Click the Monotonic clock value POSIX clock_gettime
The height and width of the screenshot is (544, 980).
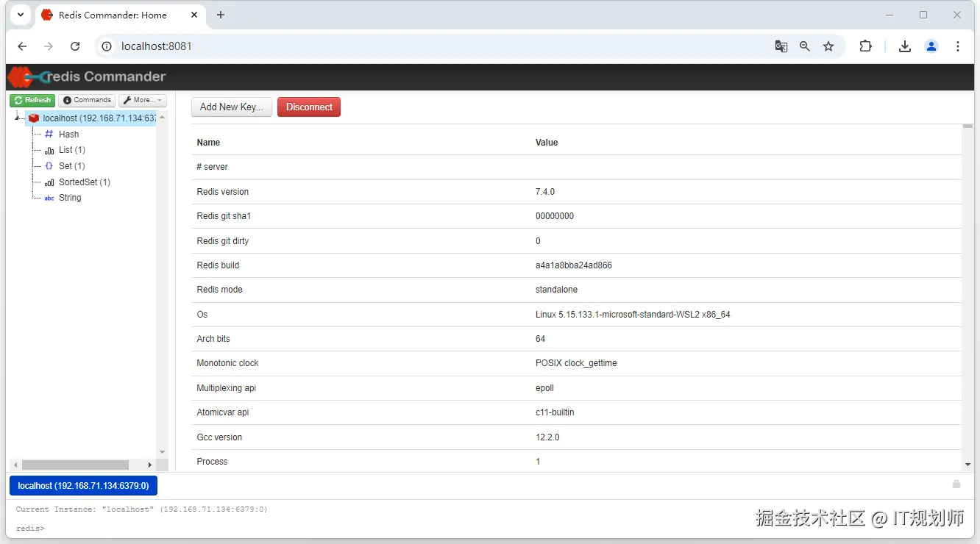(576, 363)
